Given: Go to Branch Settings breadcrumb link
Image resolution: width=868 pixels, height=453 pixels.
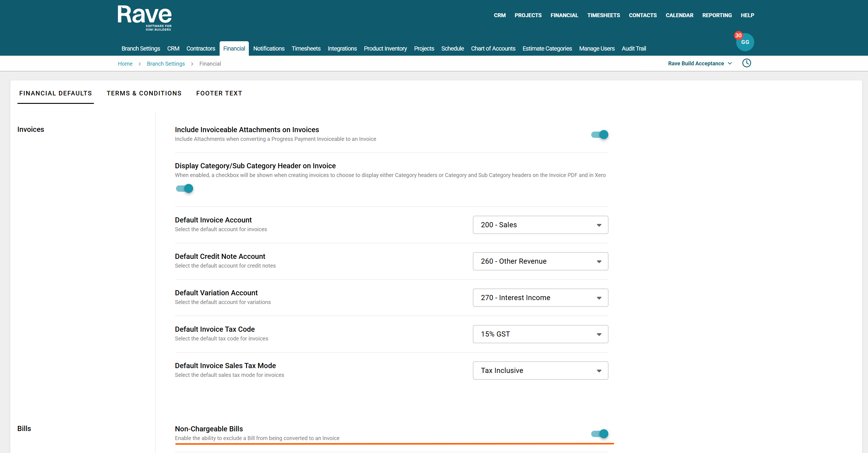Looking at the screenshot, I should [x=166, y=64].
